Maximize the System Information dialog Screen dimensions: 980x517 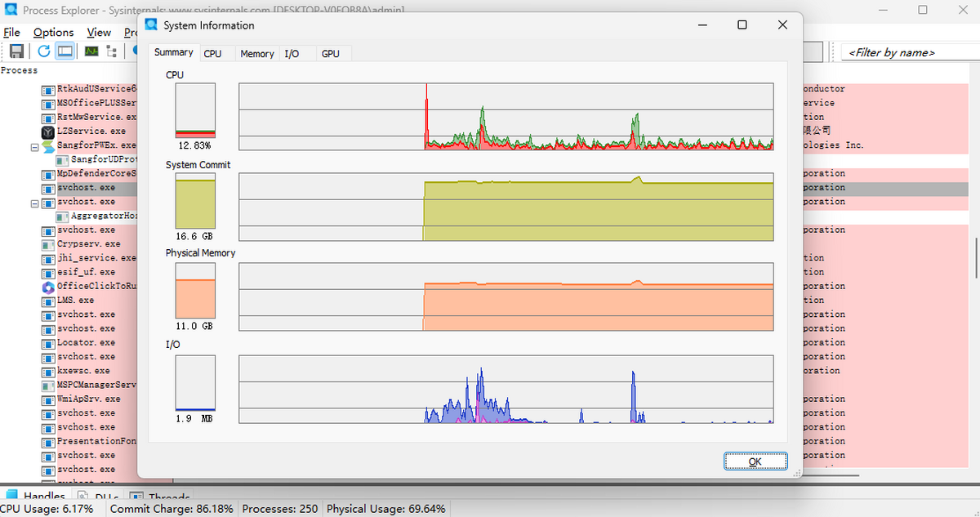[x=742, y=25]
